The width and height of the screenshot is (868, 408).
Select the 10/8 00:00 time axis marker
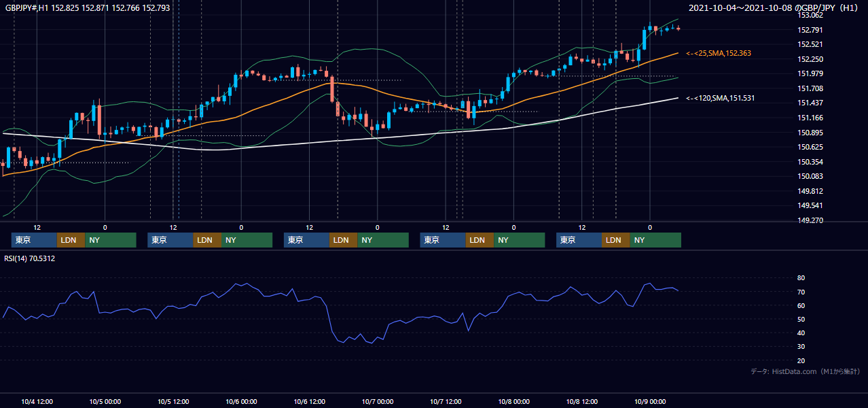[x=514, y=401]
